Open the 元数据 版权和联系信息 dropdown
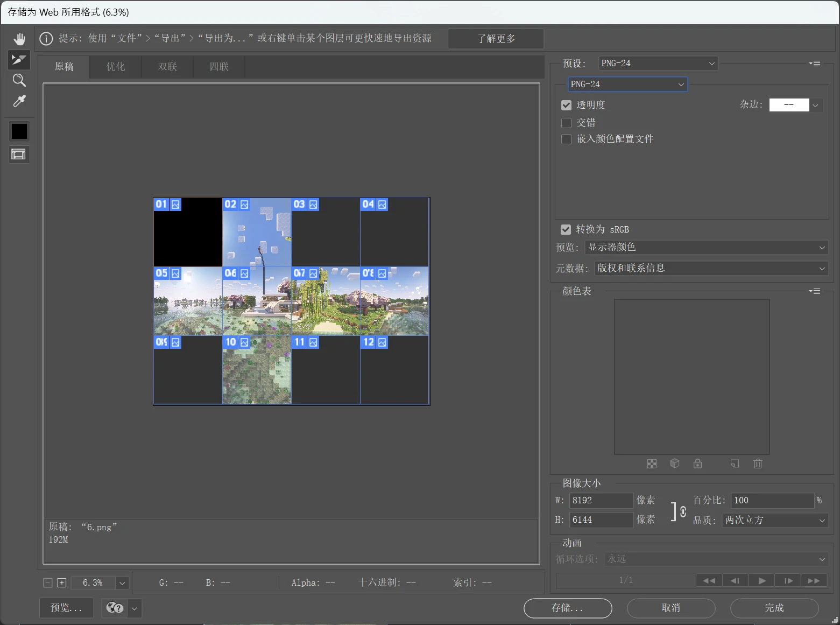This screenshot has width=840, height=625. pyautogui.click(x=711, y=269)
